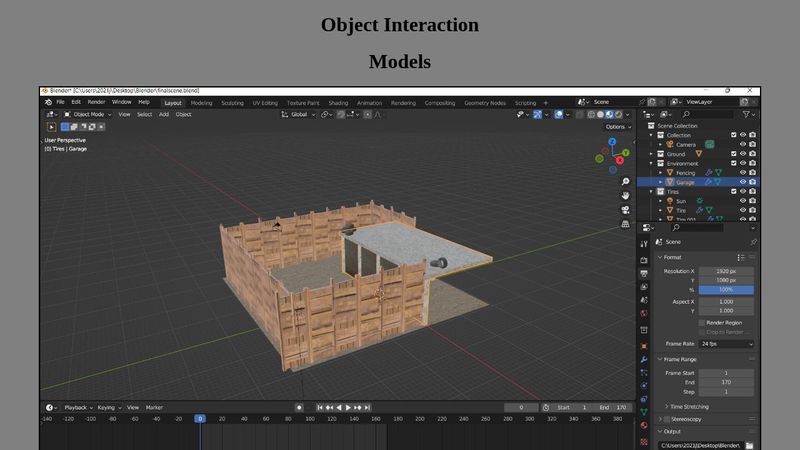Open the Render menu
800x450 pixels.
(x=96, y=102)
